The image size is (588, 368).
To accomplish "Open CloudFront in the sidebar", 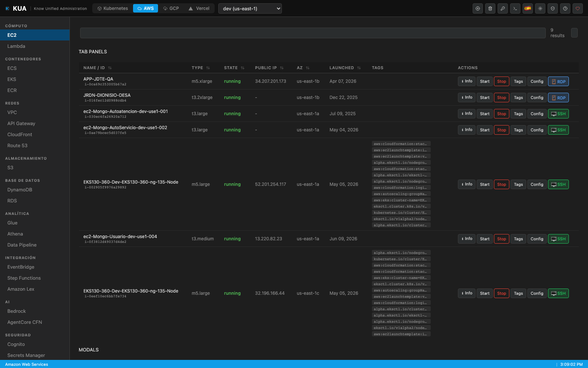I will click(x=35, y=134).
